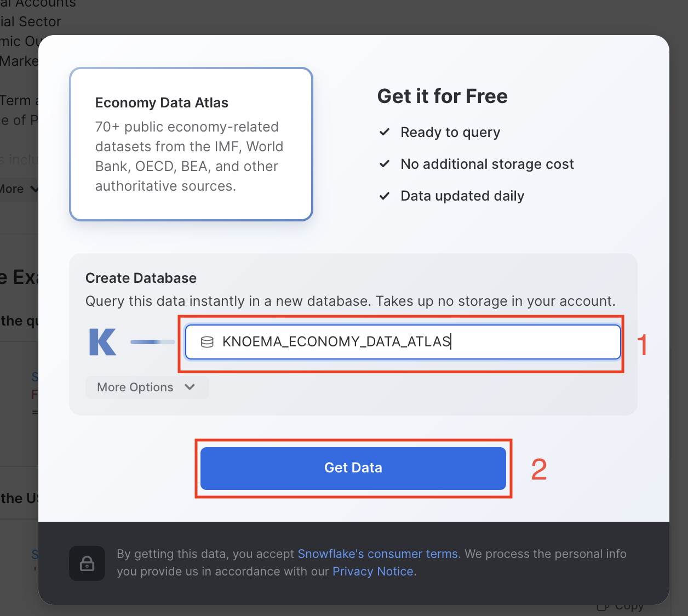
Task: Click the checkmark beside Ready to query
Action: point(385,132)
